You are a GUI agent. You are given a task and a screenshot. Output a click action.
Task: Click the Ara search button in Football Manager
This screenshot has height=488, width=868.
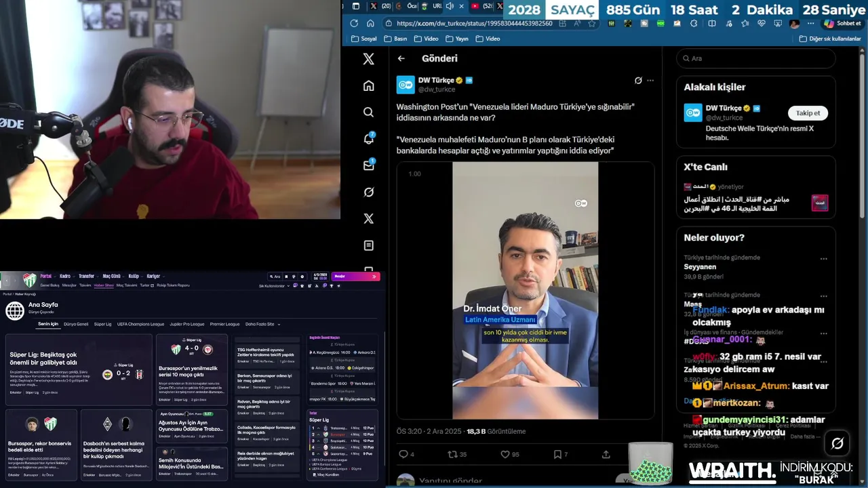tap(275, 277)
